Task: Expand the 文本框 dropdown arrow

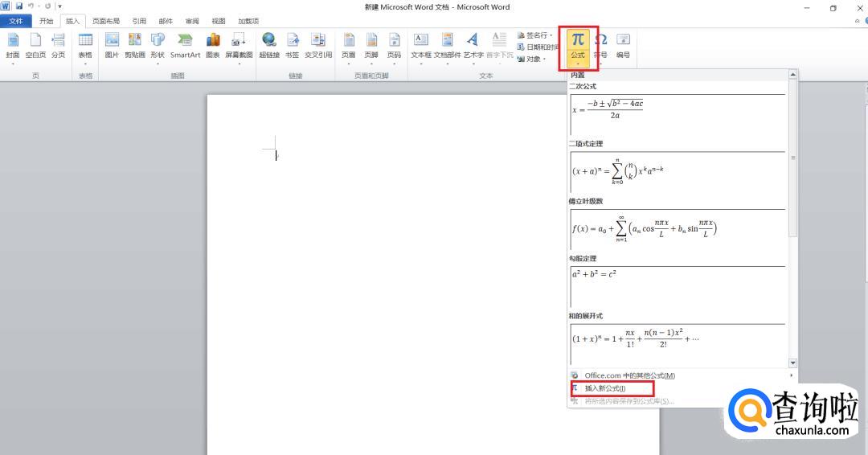Action: tap(420, 64)
